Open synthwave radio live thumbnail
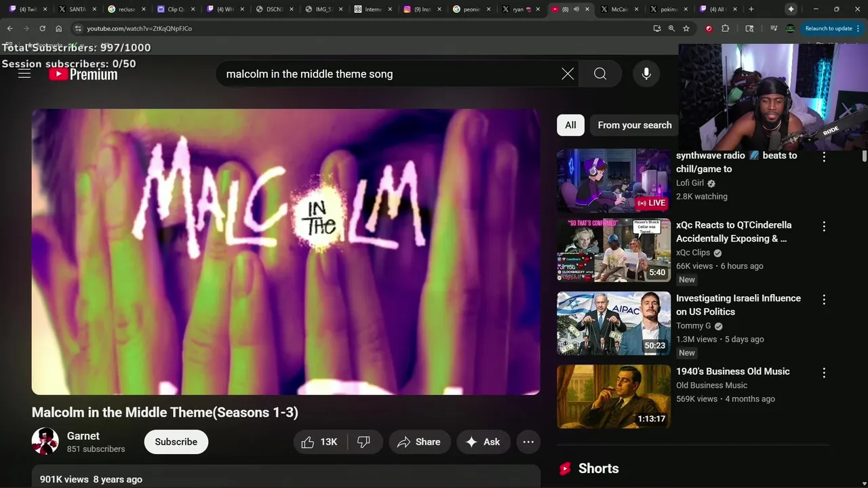Viewport: 868px width, 488px height. pos(614,181)
